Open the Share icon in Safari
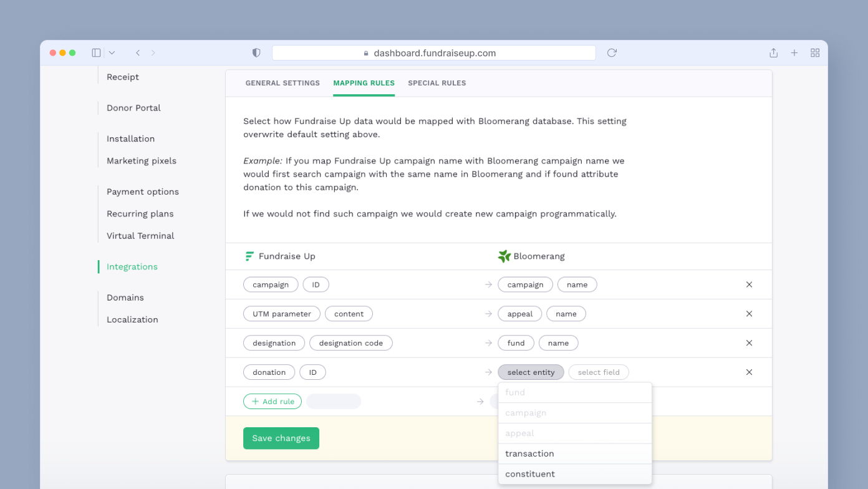The image size is (868, 489). [x=773, y=53]
